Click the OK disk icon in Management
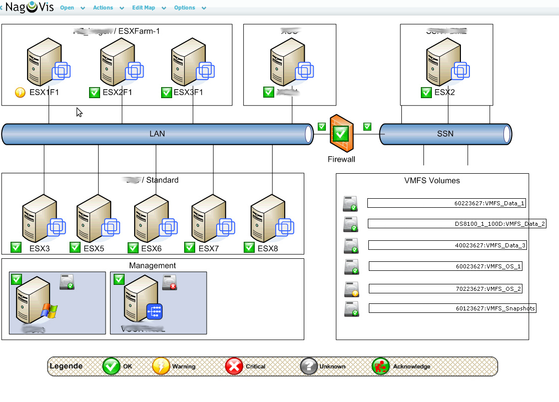The height and width of the screenshot is (402, 559). point(67,282)
